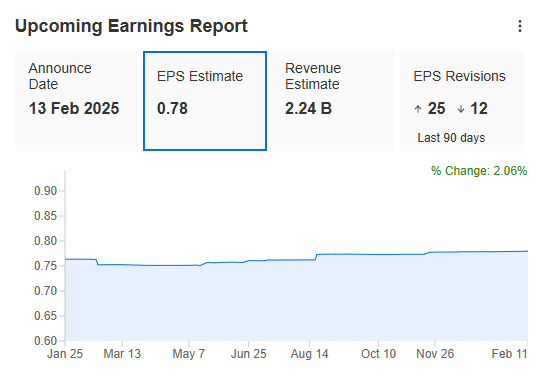Image resolution: width=543 pixels, height=377 pixels.
Task: Click the 0.80 label on the y-axis
Action: (45, 241)
